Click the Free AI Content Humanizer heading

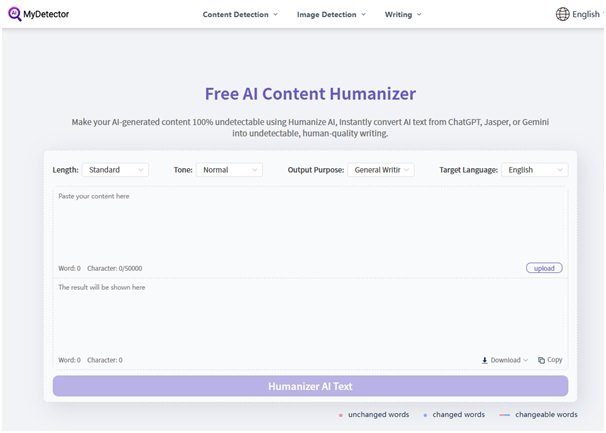310,94
